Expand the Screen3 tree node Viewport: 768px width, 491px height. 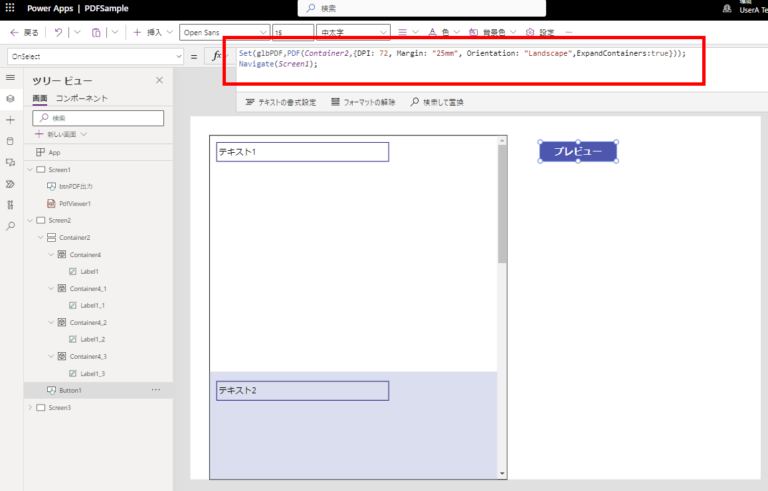click(x=29, y=407)
